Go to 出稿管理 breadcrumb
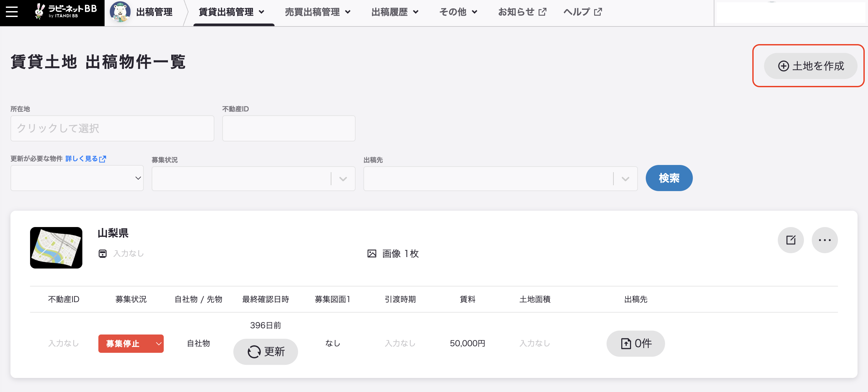This screenshot has width=868, height=392. point(154,12)
